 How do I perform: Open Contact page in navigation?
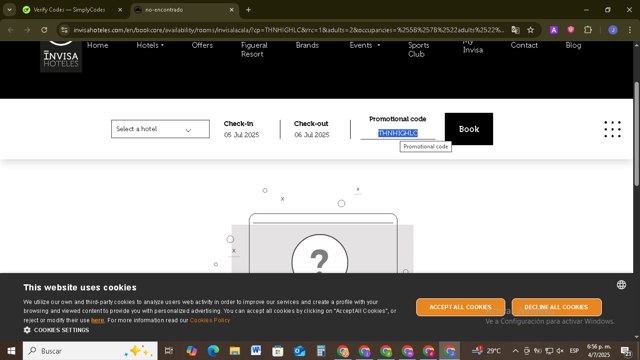pyautogui.click(x=524, y=45)
